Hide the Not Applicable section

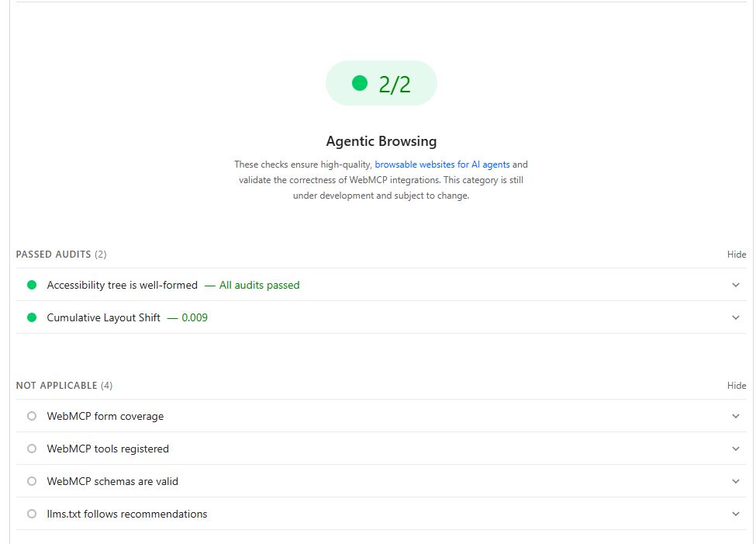pos(737,386)
